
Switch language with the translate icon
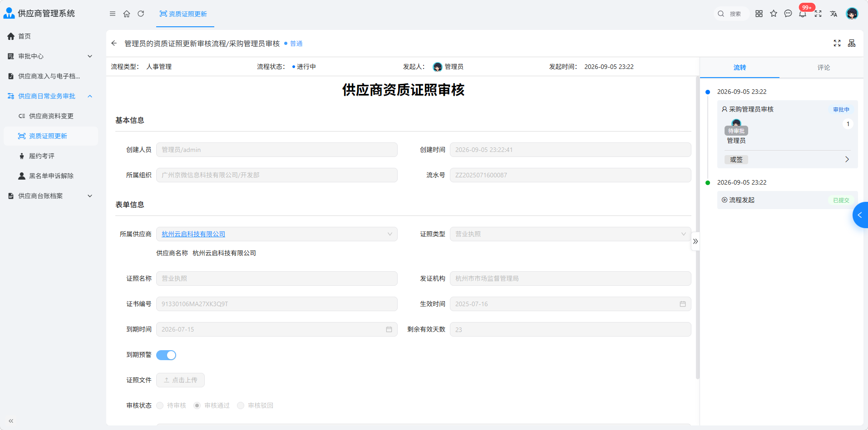click(x=833, y=14)
